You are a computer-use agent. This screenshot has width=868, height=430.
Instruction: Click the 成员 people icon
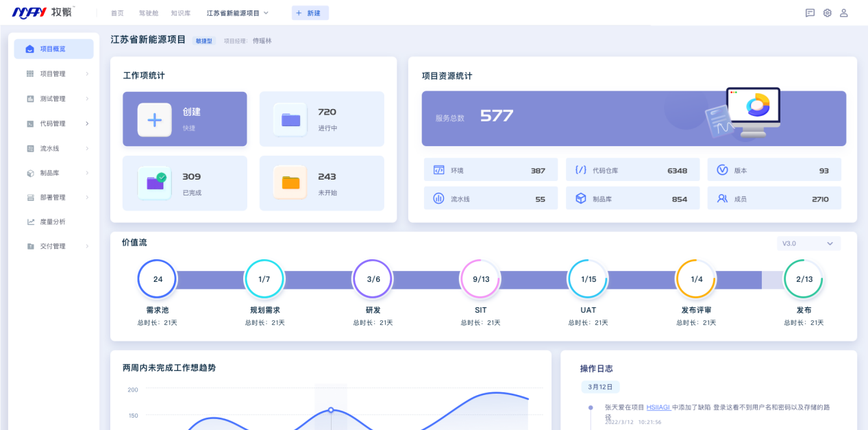(x=722, y=199)
